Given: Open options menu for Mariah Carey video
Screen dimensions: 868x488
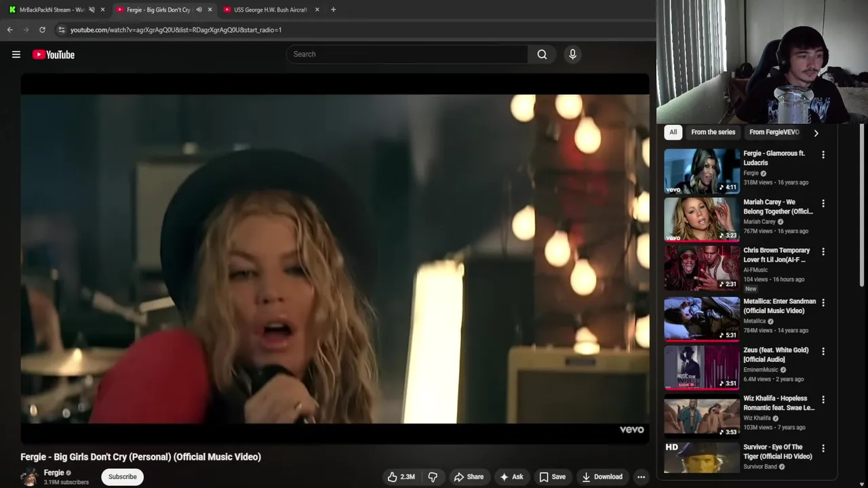Looking at the screenshot, I should 823,203.
